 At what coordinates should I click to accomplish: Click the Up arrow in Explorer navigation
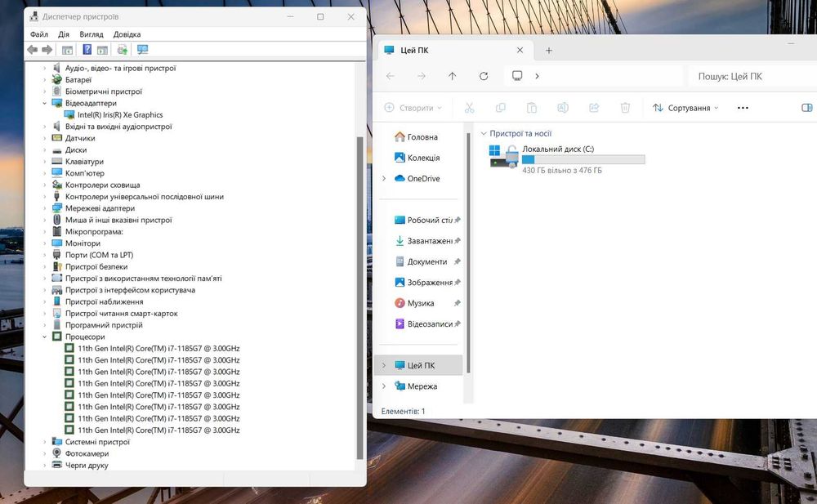[x=453, y=76]
